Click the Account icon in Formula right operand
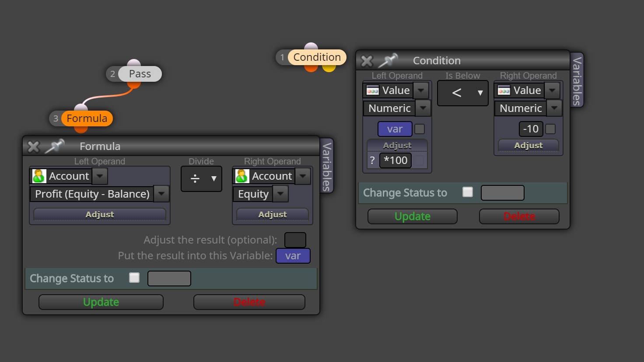 tap(242, 176)
